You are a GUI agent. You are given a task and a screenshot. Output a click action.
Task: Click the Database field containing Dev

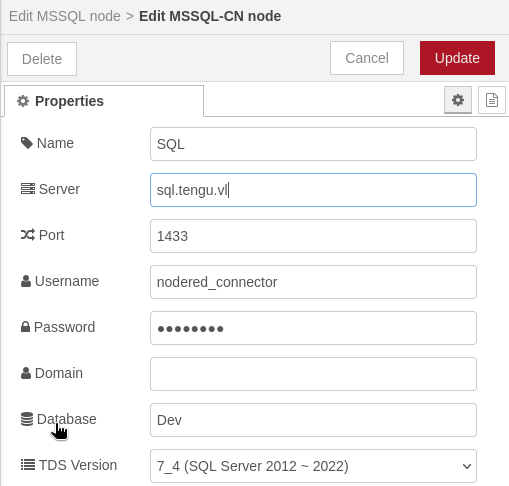pyautogui.click(x=313, y=420)
